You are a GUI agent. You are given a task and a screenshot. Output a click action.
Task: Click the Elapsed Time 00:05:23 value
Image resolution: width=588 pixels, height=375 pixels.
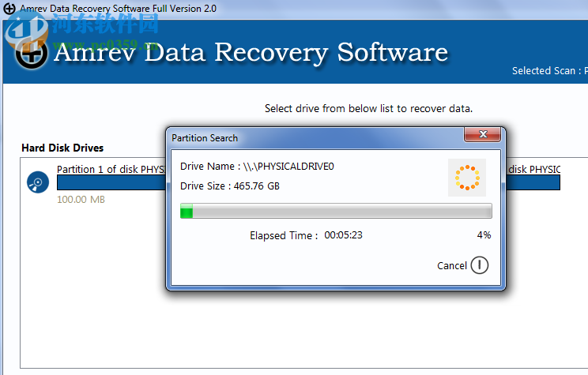[343, 235]
